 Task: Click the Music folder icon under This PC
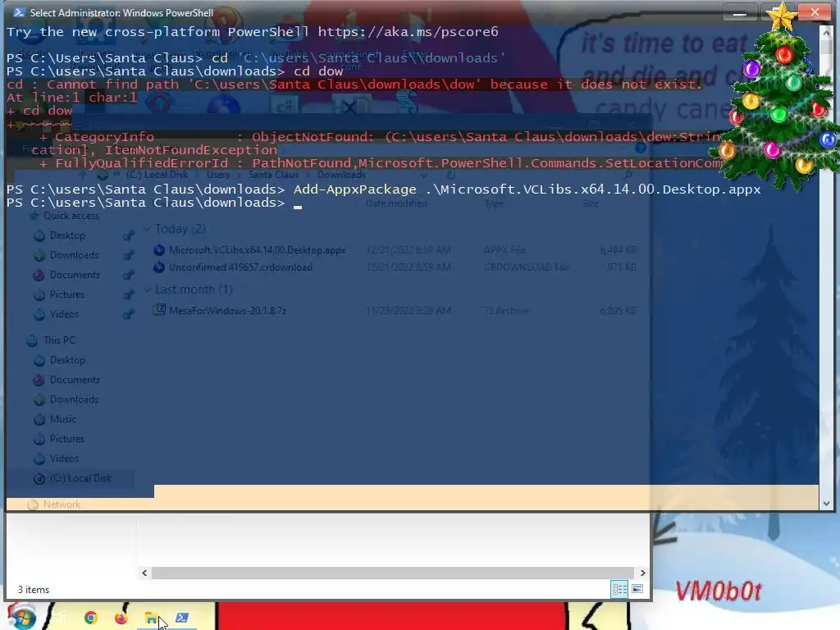tap(39, 419)
